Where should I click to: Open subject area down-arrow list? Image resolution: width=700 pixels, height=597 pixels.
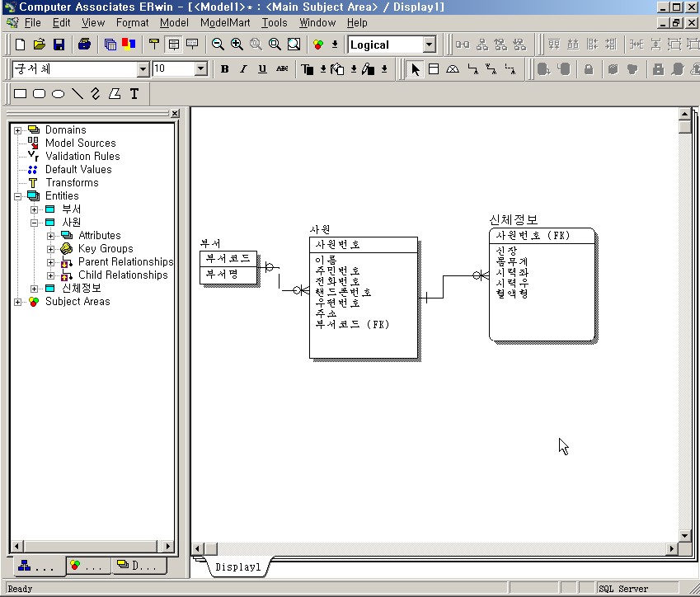(x=335, y=45)
